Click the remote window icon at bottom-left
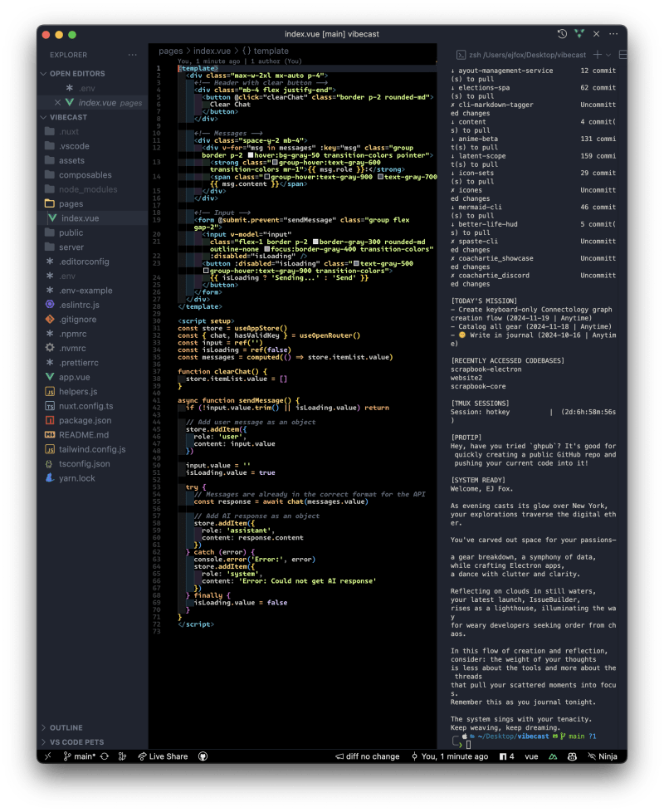 48,756
